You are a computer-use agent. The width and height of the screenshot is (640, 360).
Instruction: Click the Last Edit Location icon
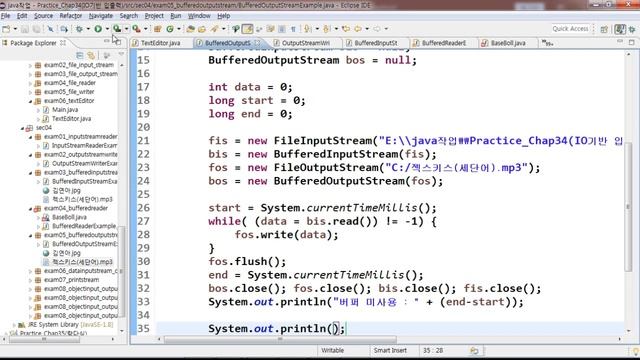coord(346,29)
